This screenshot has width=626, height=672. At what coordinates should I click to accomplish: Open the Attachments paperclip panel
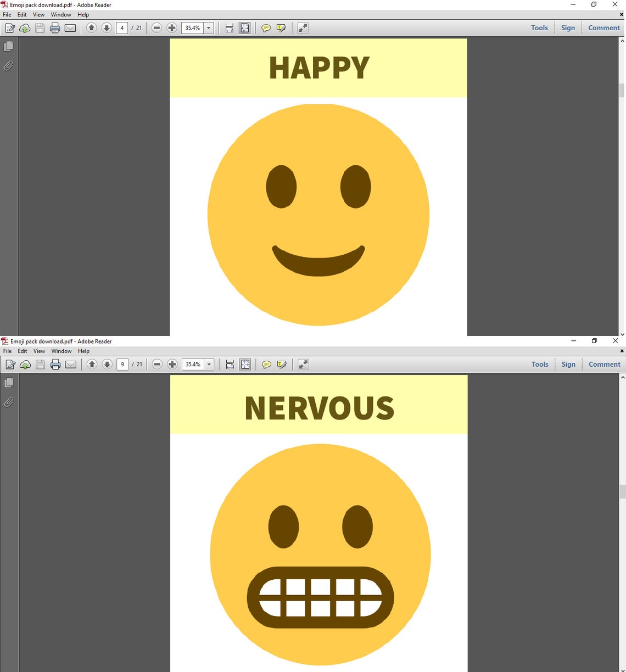(x=8, y=66)
